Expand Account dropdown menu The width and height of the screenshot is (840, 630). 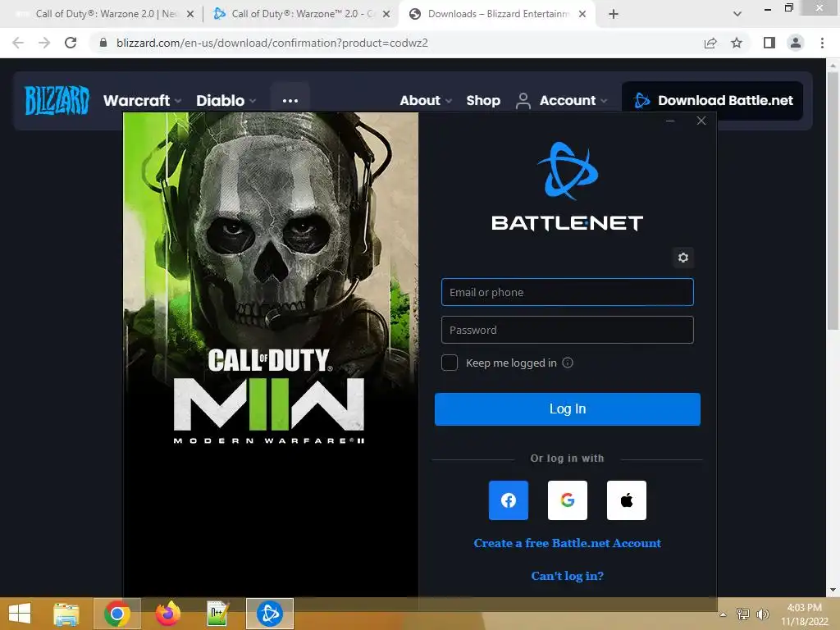pos(561,100)
